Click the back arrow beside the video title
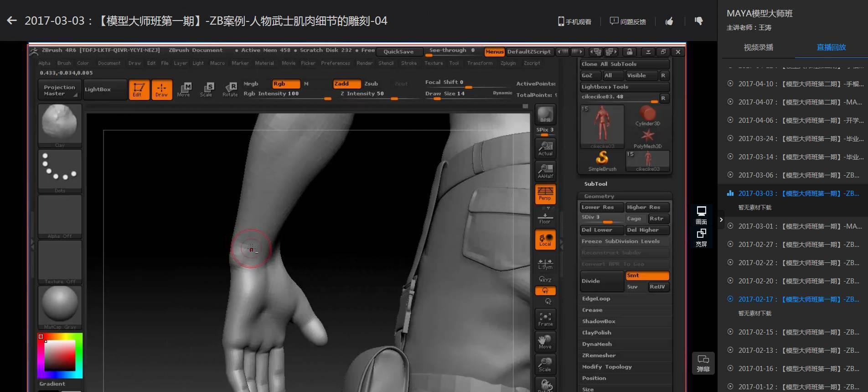868x392 pixels. point(12,21)
